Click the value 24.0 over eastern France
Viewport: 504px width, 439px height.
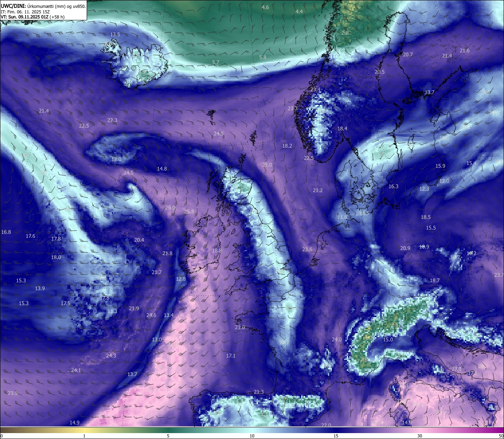click(x=337, y=340)
